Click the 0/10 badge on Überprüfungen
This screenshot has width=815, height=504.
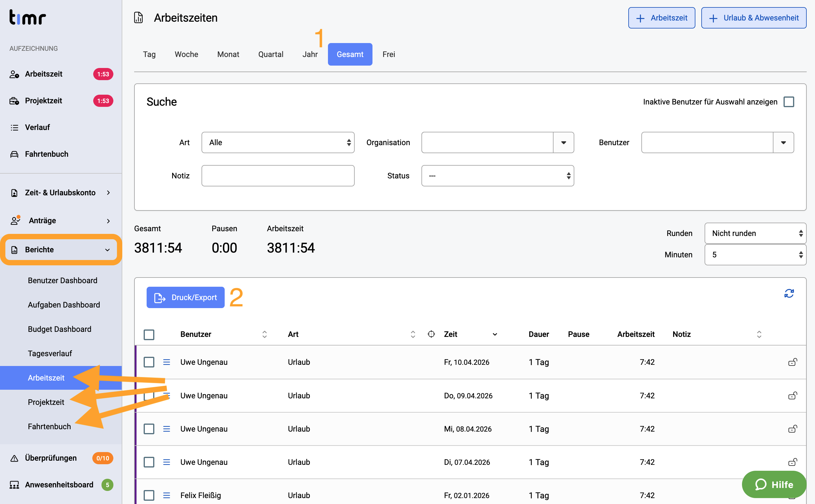103,458
